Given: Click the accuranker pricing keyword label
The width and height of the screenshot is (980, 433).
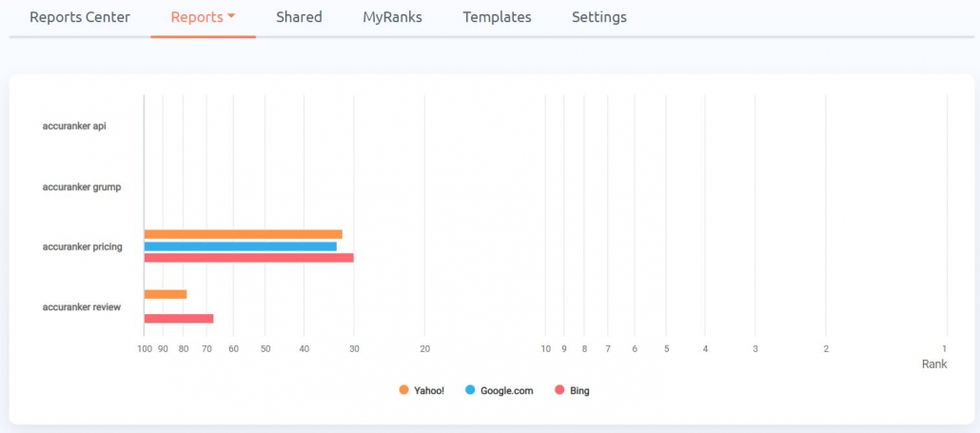Looking at the screenshot, I should tap(83, 246).
